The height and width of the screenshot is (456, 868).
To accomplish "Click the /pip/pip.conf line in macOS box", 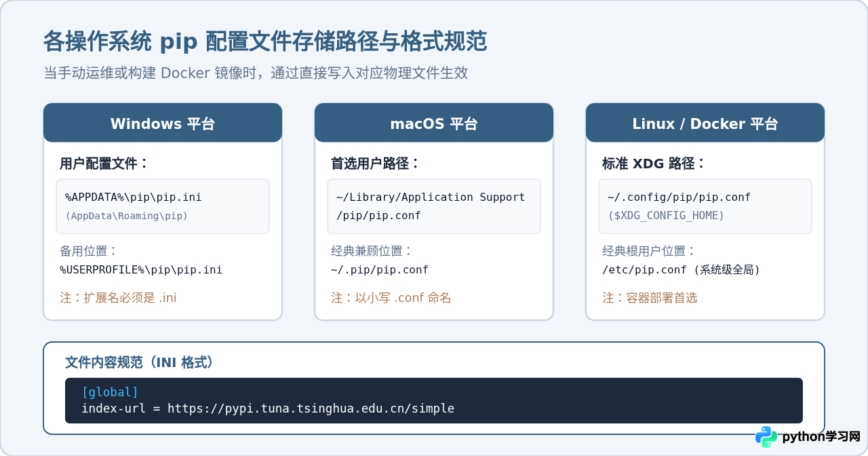I will 378,216.
